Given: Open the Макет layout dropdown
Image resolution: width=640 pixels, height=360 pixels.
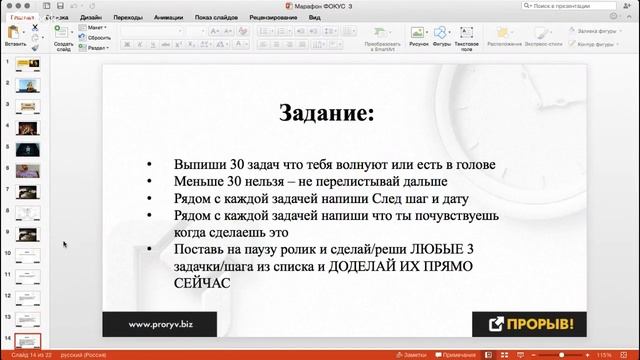Looking at the screenshot, I should tap(93, 27).
